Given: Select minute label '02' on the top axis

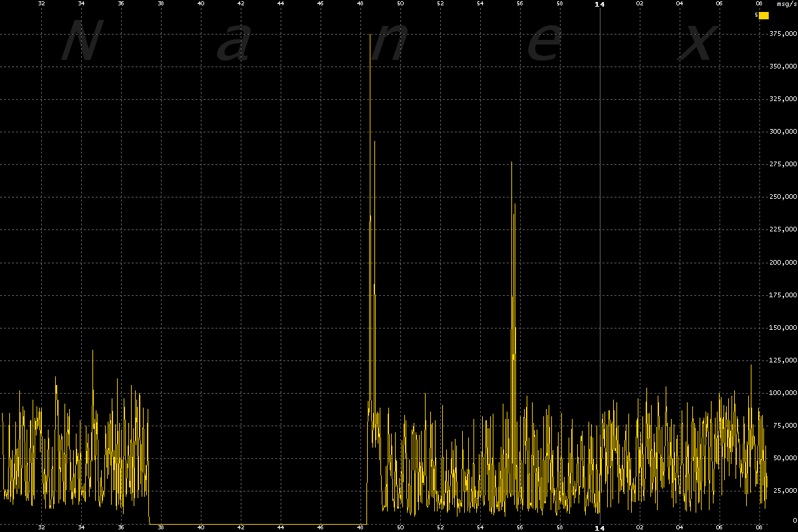Looking at the screenshot, I should tap(640, 3).
